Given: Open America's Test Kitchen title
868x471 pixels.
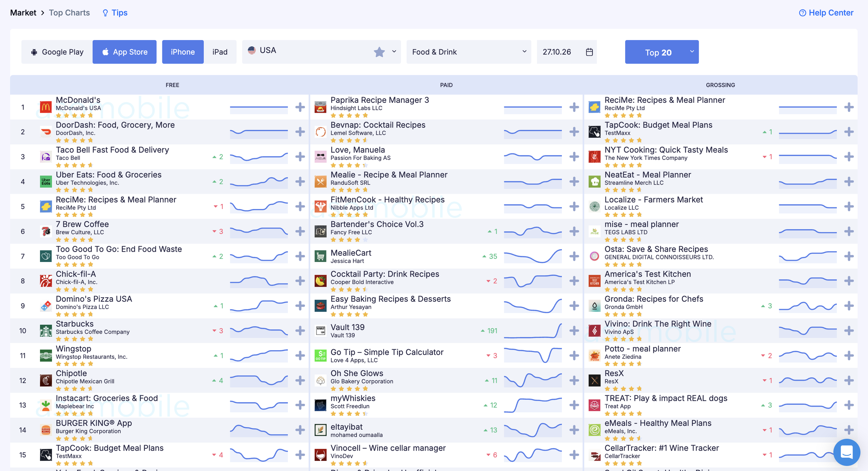Looking at the screenshot, I should pos(648,274).
